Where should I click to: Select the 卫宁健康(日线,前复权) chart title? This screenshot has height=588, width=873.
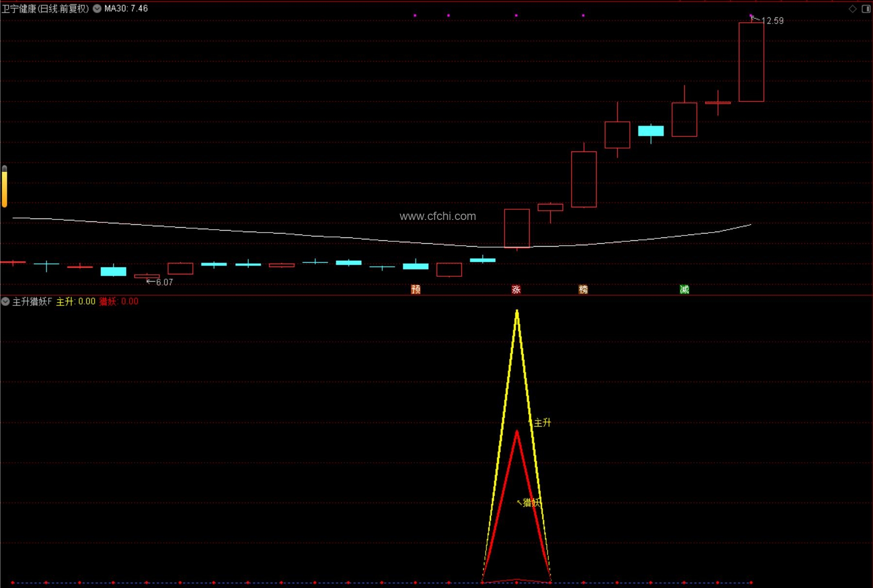(x=46, y=8)
